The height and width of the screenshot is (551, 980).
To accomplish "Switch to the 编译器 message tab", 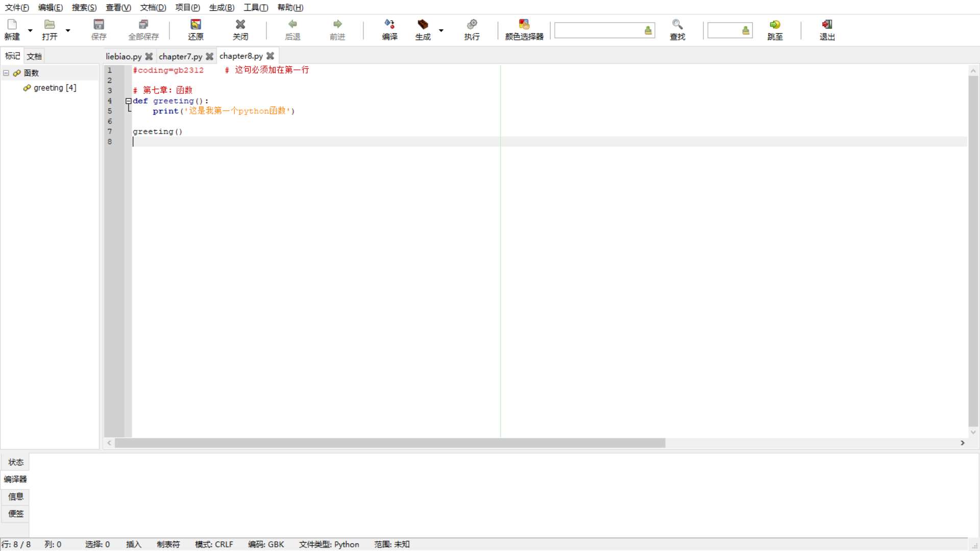I will [x=15, y=479].
